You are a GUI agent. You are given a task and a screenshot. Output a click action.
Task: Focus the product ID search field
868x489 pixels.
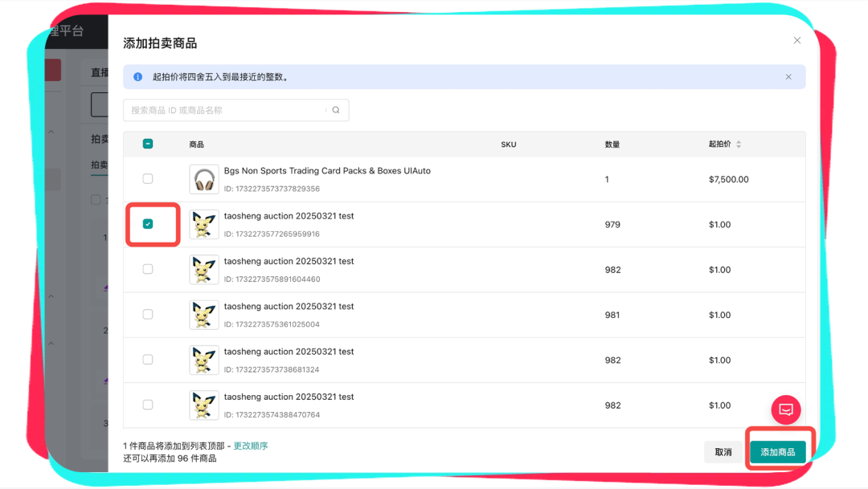[x=225, y=110]
